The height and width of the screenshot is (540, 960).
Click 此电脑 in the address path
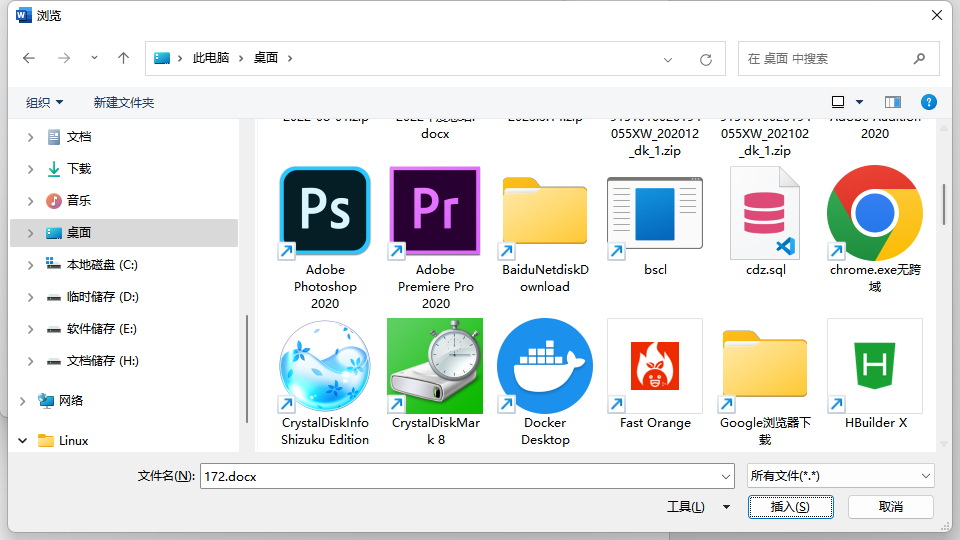click(x=211, y=58)
